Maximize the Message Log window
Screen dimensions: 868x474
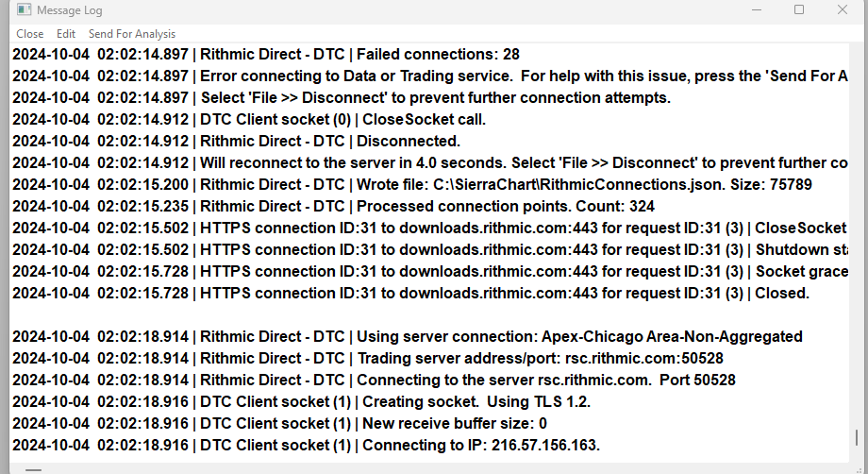[799, 10]
